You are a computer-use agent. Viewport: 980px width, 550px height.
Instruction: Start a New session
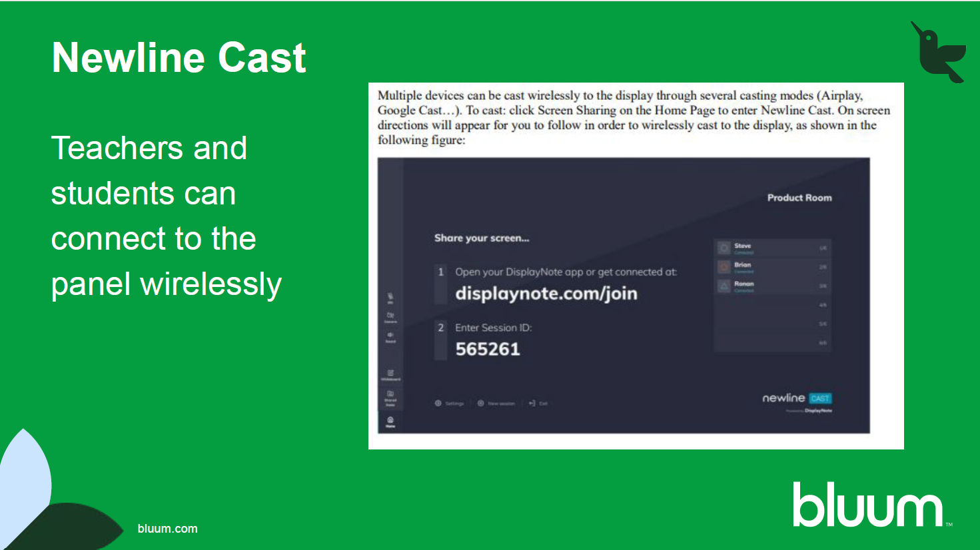pyautogui.click(x=496, y=404)
